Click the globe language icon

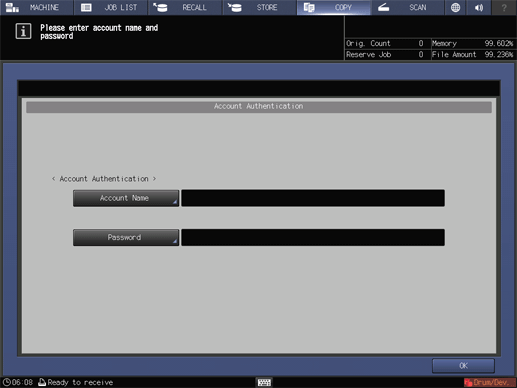point(455,7)
